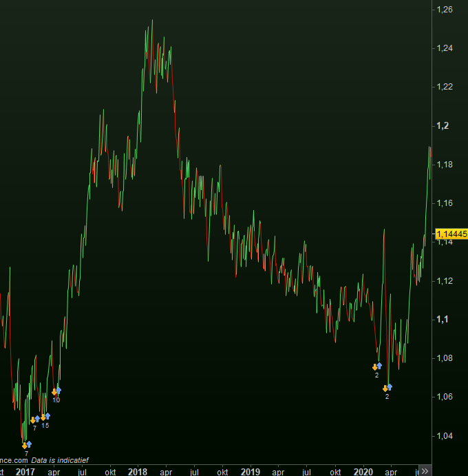Click the 1,04 price axis label

445,436
